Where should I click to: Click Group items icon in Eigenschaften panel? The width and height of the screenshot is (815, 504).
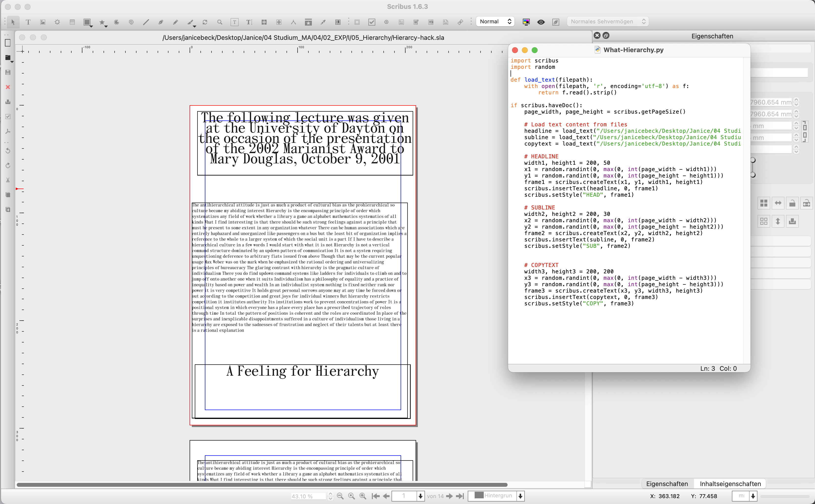(764, 203)
